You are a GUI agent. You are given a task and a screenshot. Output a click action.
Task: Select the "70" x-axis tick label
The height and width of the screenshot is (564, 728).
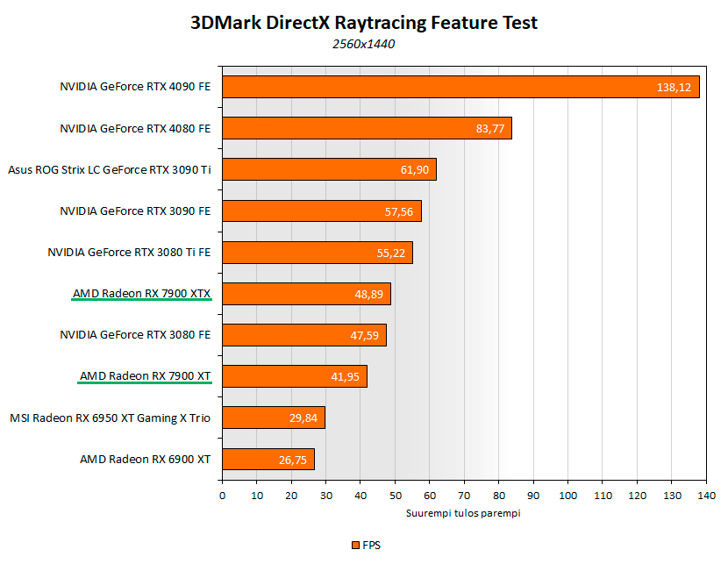coord(464,496)
